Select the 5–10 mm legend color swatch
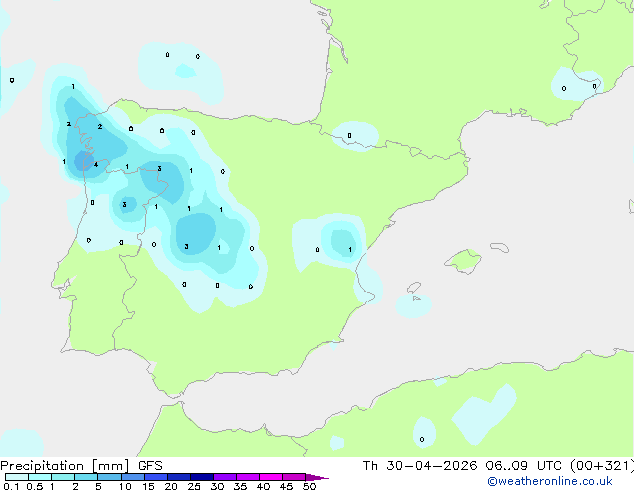The image size is (634, 490). pos(110,477)
